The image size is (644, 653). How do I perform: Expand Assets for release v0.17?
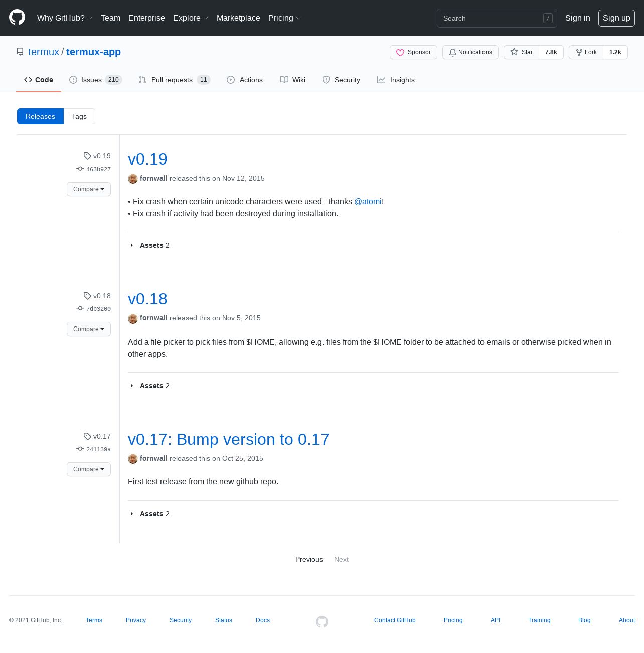click(150, 514)
